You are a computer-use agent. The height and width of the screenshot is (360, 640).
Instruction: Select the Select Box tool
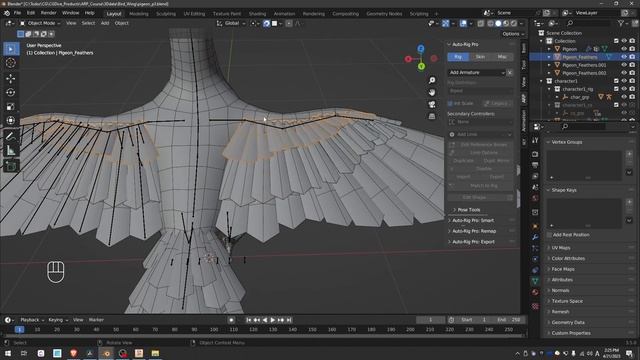[11, 49]
